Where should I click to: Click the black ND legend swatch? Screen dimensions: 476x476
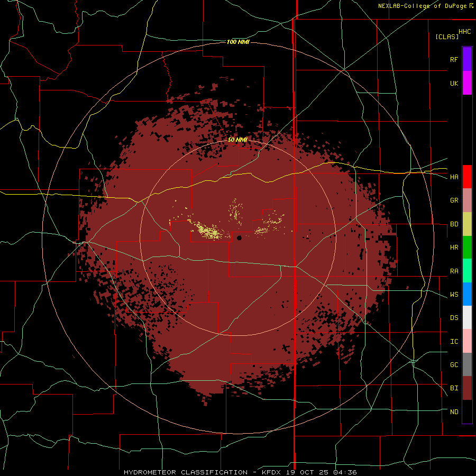coord(467,411)
